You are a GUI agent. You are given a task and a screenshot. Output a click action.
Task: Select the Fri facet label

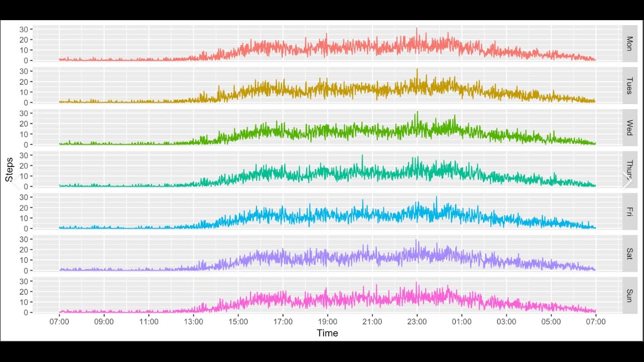(x=629, y=211)
